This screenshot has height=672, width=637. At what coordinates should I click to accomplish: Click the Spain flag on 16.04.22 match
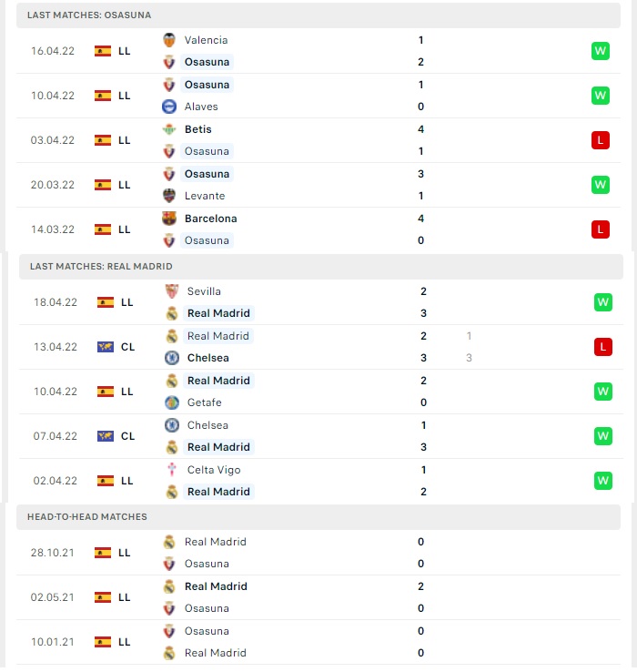coord(103,51)
